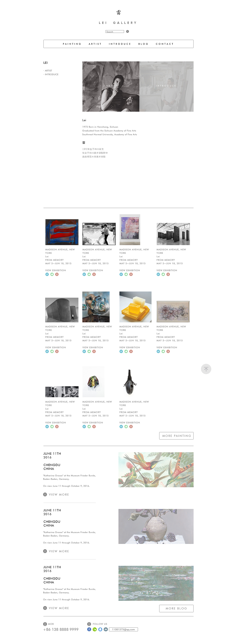
Task: Open the Facebook follow icon
Action: coord(89,629)
